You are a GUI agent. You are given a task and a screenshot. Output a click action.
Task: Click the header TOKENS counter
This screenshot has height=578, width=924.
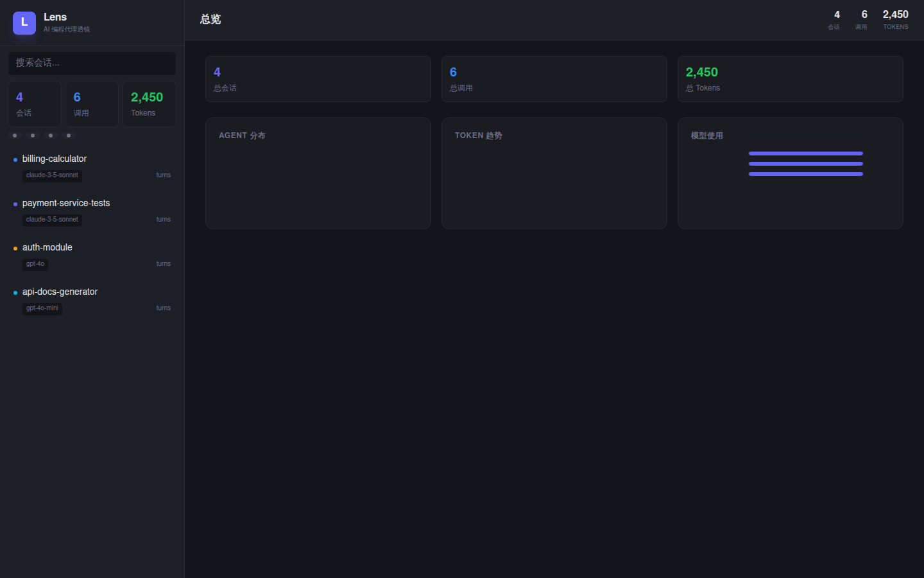pos(896,19)
